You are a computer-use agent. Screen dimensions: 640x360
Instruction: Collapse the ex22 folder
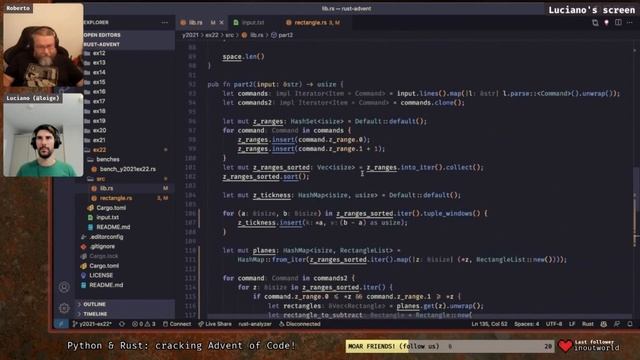pyautogui.click(x=99, y=150)
